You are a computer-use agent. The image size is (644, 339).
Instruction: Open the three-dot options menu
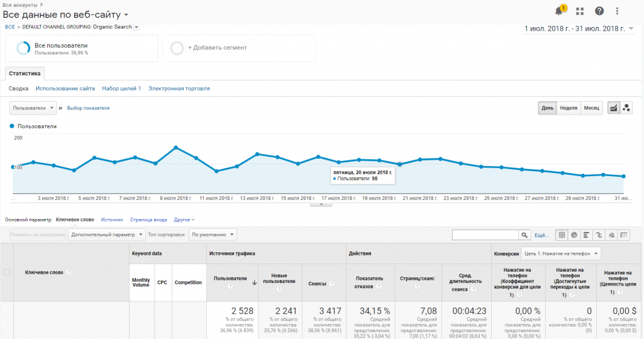[617, 11]
